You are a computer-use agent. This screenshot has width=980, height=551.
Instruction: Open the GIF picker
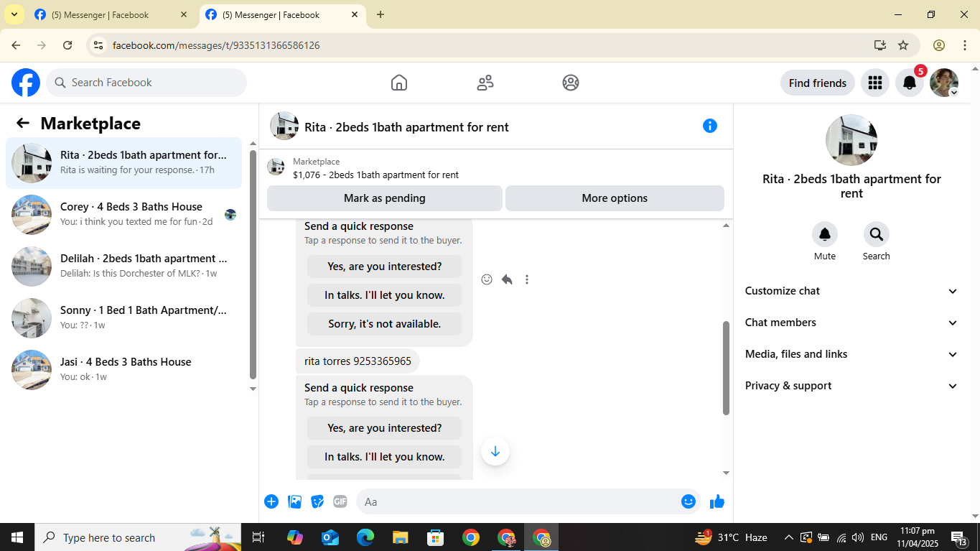point(340,501)
